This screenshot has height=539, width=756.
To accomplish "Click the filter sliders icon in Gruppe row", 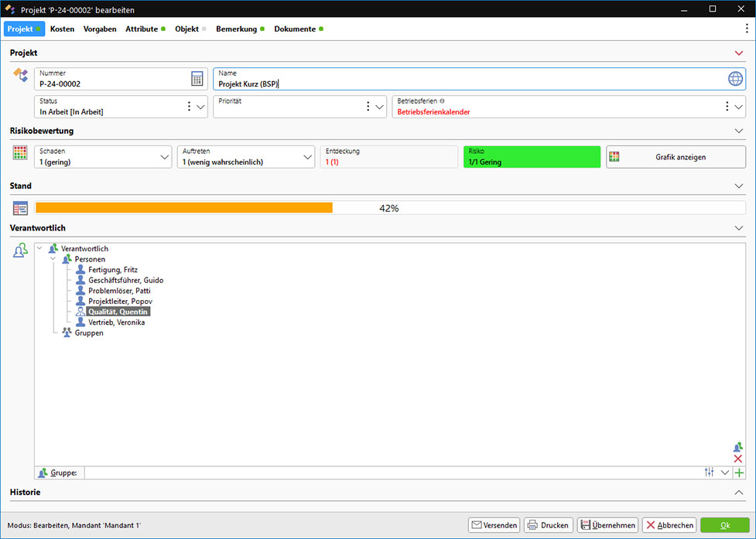I will (710, 472).
